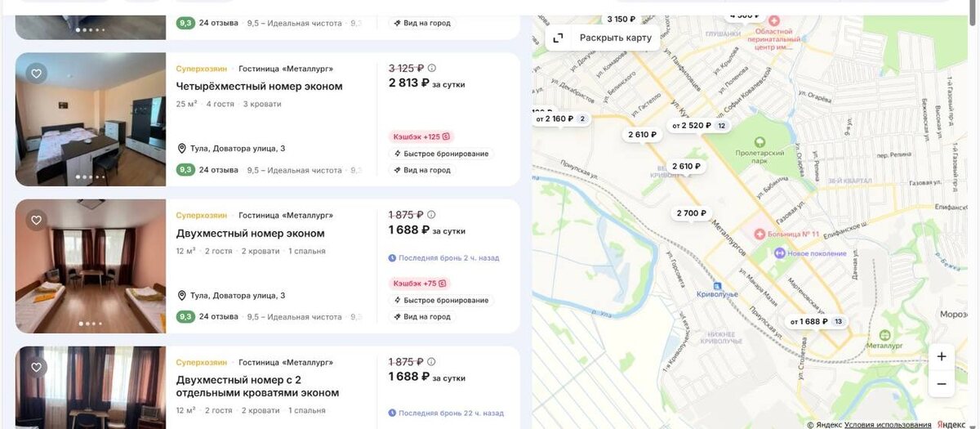Image resolution: width=980 pixels, height=429 pixels.
Task: Open Гостиница «Металлург» on Четырёхместный номер card
Action: (286, 69)
